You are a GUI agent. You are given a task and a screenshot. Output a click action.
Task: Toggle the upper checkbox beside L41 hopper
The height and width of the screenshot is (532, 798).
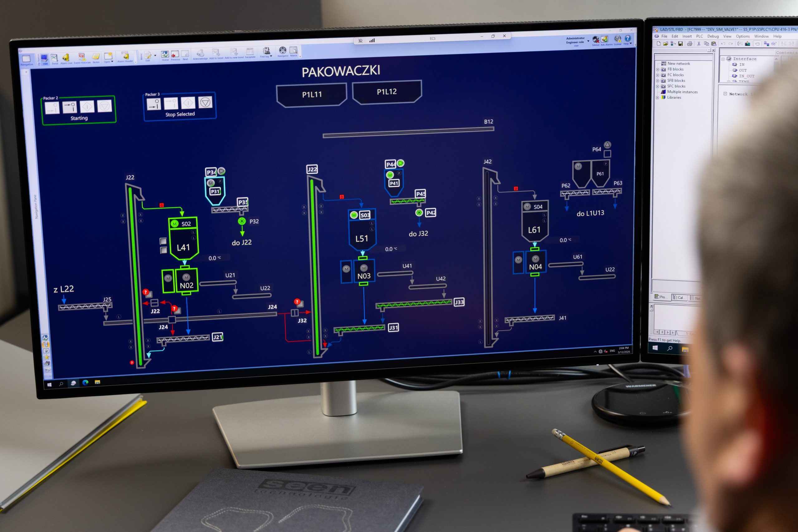coord(163,241)
